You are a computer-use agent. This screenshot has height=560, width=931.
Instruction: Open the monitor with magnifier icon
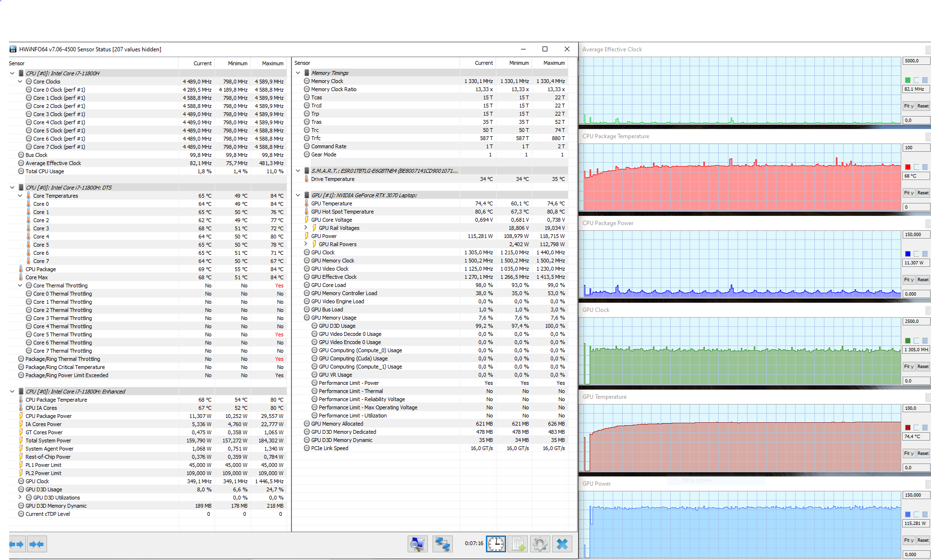[x=417, y=544]
